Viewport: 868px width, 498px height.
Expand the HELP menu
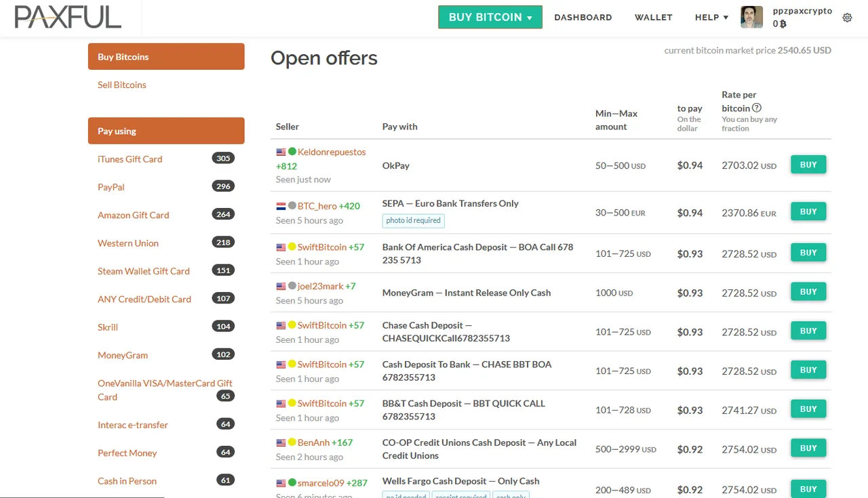point(711,18)
